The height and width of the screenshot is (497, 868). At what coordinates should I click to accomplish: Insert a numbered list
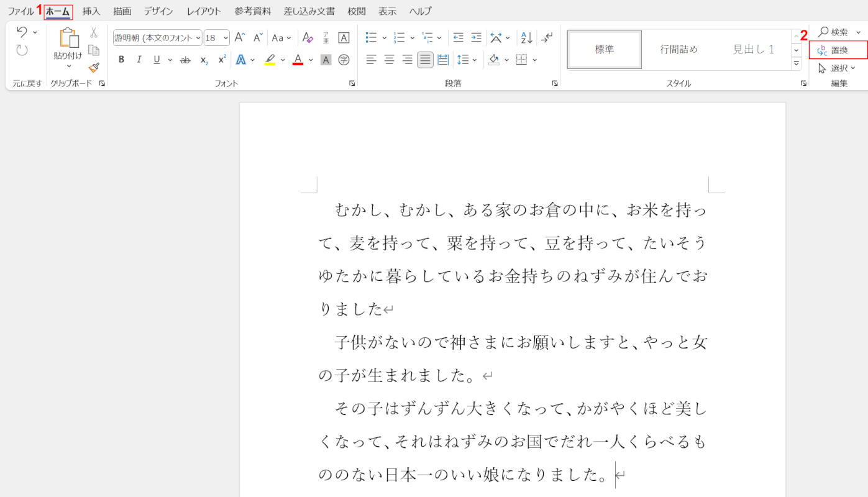400,38
